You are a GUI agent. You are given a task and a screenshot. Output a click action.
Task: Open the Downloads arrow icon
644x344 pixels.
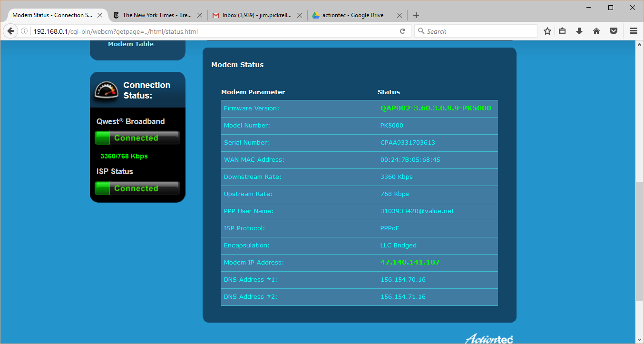[579, 31]
